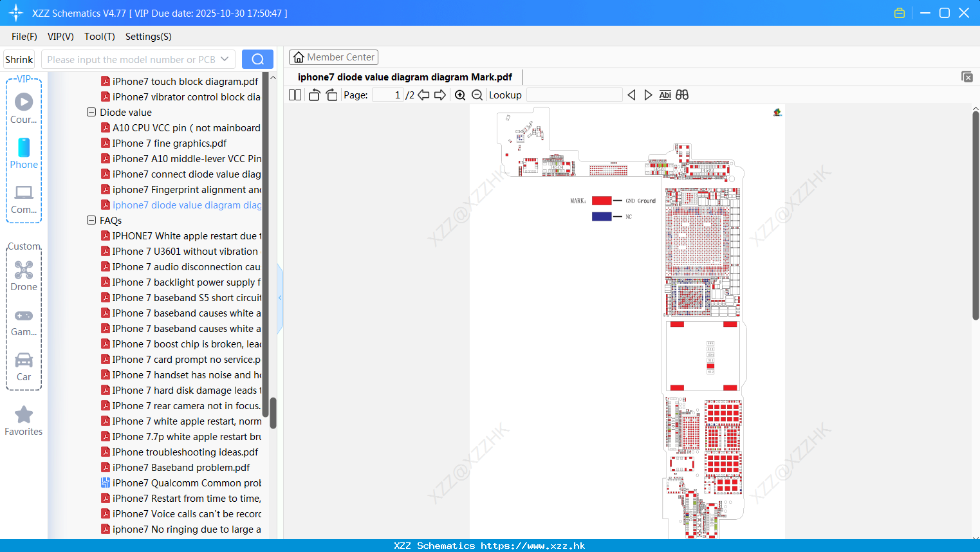Open the Tool(T) menu
980x552 pixels.
pyautogui.click(x=100, y=37)
